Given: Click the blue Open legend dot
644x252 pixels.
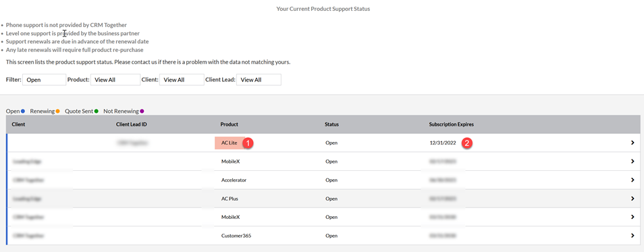Looking at the screenshot, I should pos(23,111).
